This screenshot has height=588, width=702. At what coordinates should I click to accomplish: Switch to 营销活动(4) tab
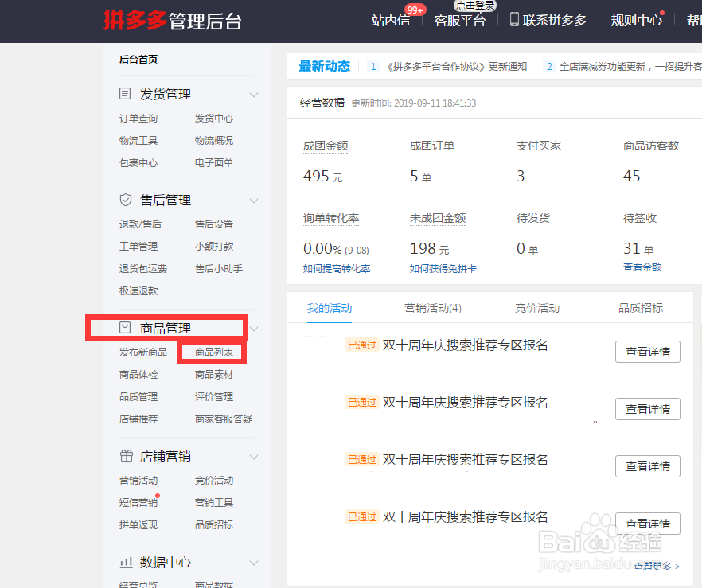click(433, 308)
